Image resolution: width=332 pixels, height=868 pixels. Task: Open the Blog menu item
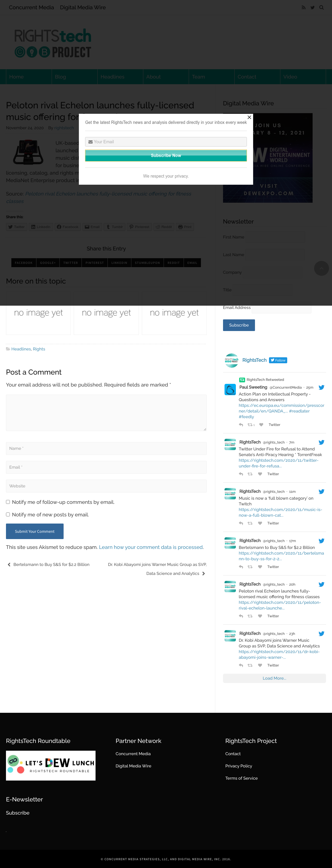74,77
